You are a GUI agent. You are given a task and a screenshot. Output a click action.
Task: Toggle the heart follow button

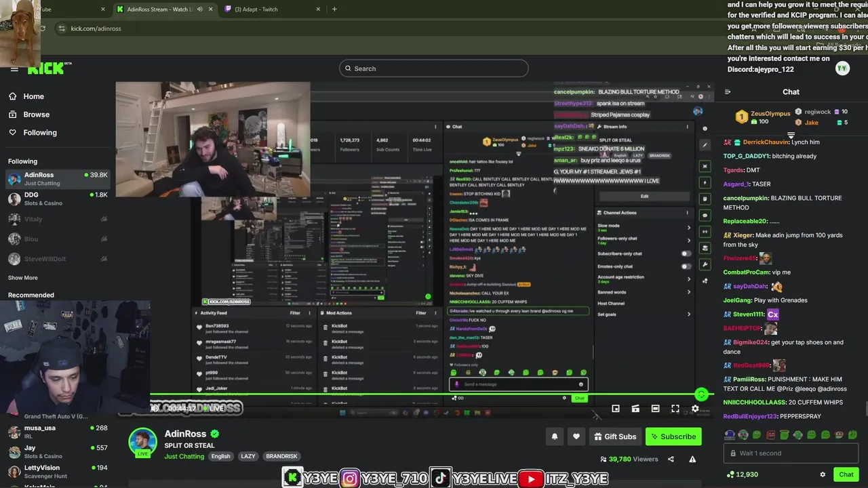[x=576, y=436]
